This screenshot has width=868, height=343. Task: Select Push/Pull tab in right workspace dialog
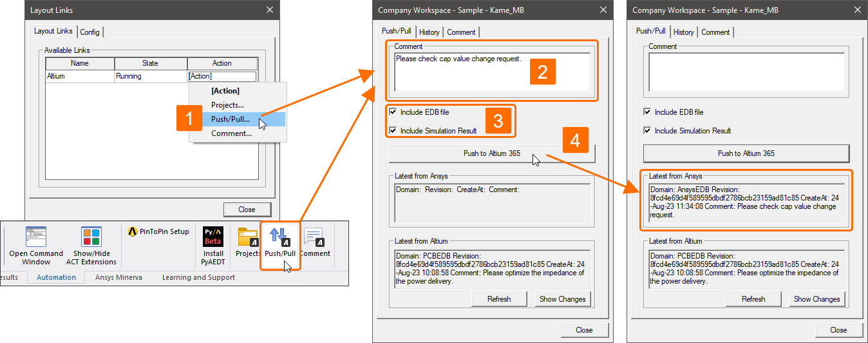pos(651,31)
